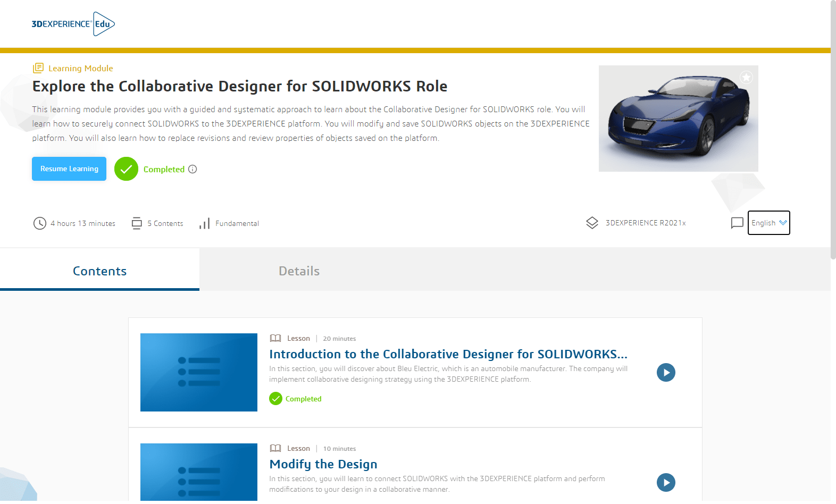Click the favorite star on car image

[x=746, y=78]
